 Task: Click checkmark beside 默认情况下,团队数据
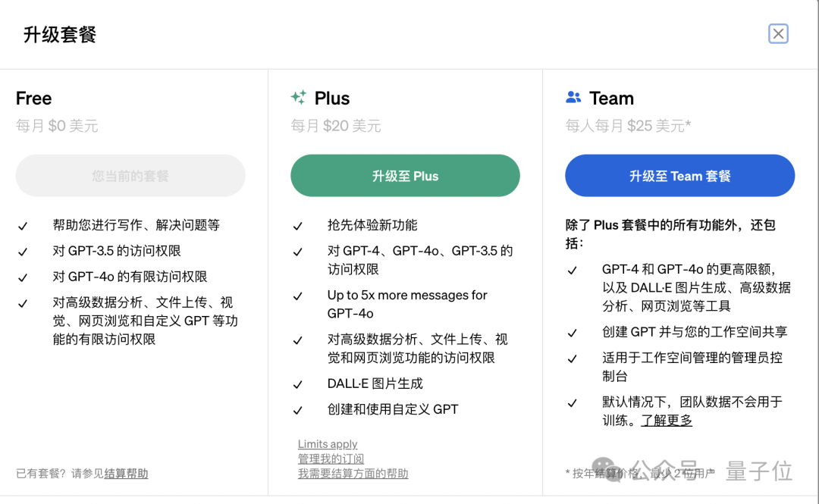coord(572,402)
